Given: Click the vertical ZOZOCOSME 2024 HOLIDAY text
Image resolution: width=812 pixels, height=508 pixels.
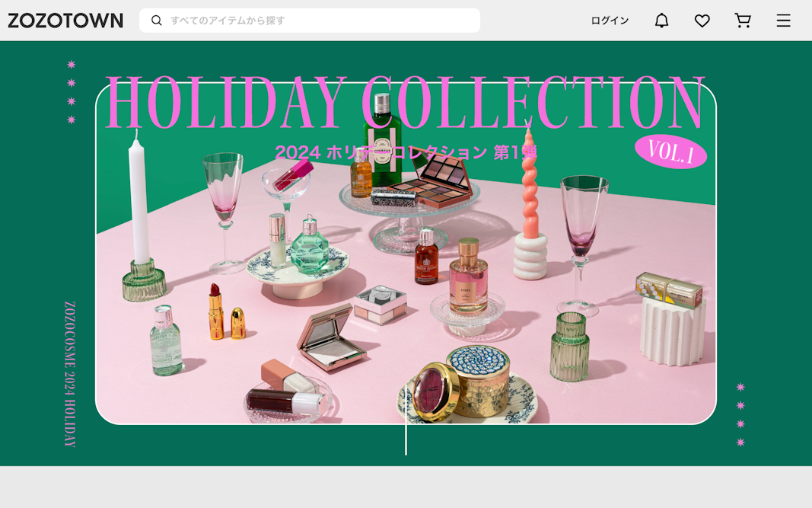Looking at the screenshot, I should tap(70, 374).
